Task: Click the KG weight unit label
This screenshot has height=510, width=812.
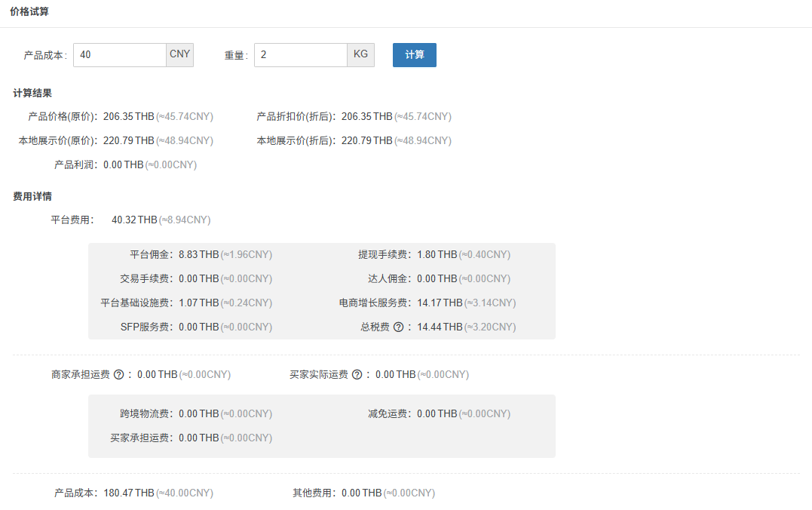Action: (360, 54)
